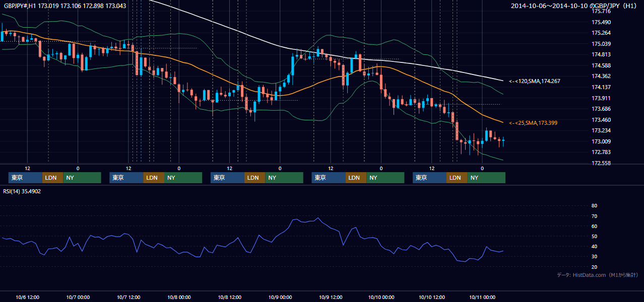
Task: Click RSI scale value 50
Action: 594,237
